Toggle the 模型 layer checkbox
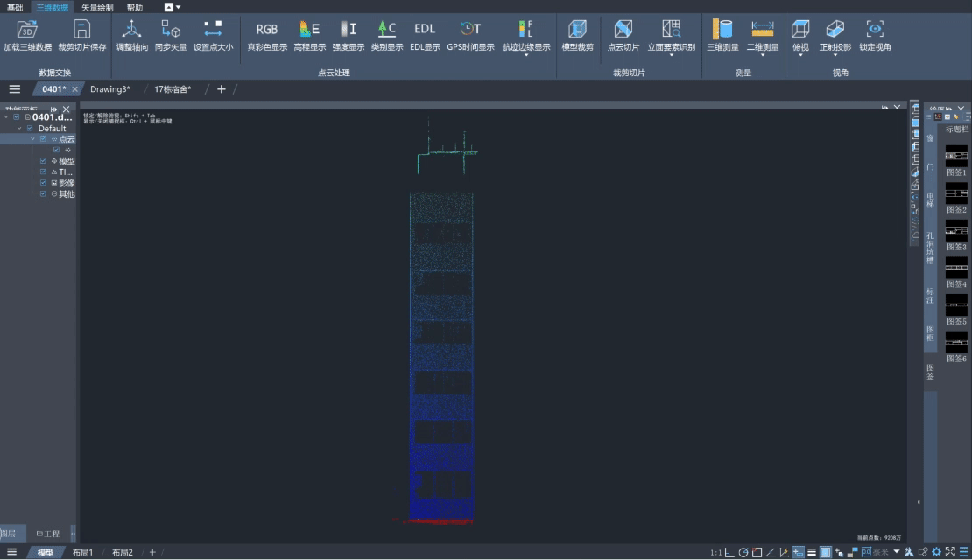The width and height of the screenshot is (972, 560). (x=43, y=161)
